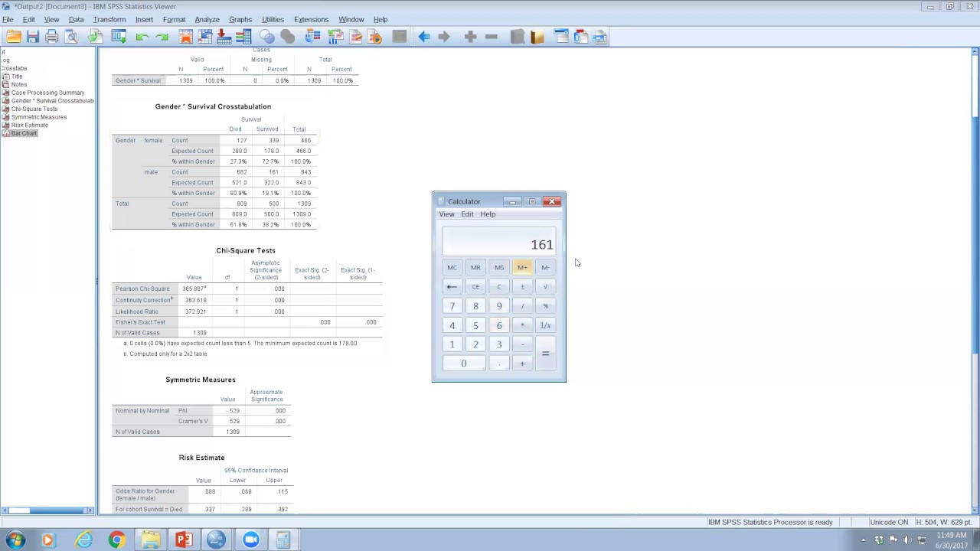The height and width of the screenshot is (551, 980).
Task: Click 'Likelihood Ratio' row label
Action: [137, 311]
